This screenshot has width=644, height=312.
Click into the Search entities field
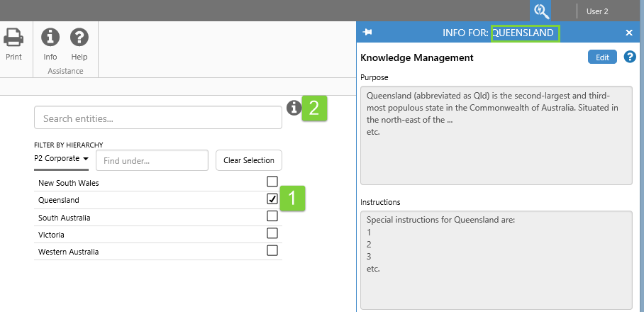[157, 118]
